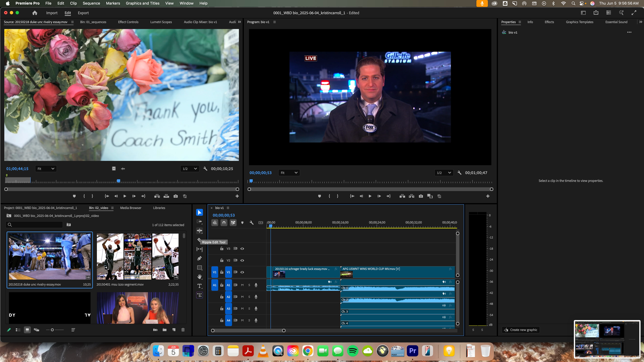Expand hidden Source panel tabs chevron

coord(239,22)
